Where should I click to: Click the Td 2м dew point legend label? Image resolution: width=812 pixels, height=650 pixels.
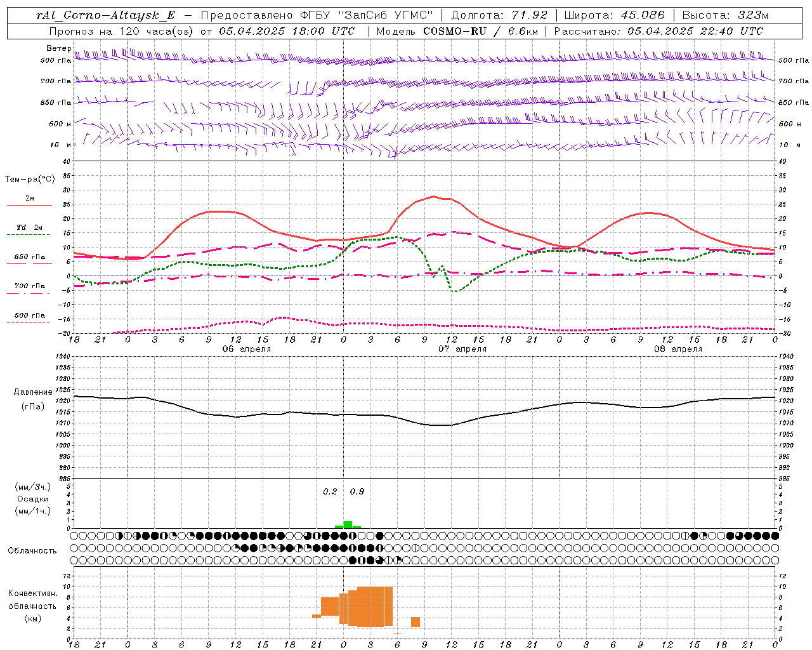click(29, 227)
